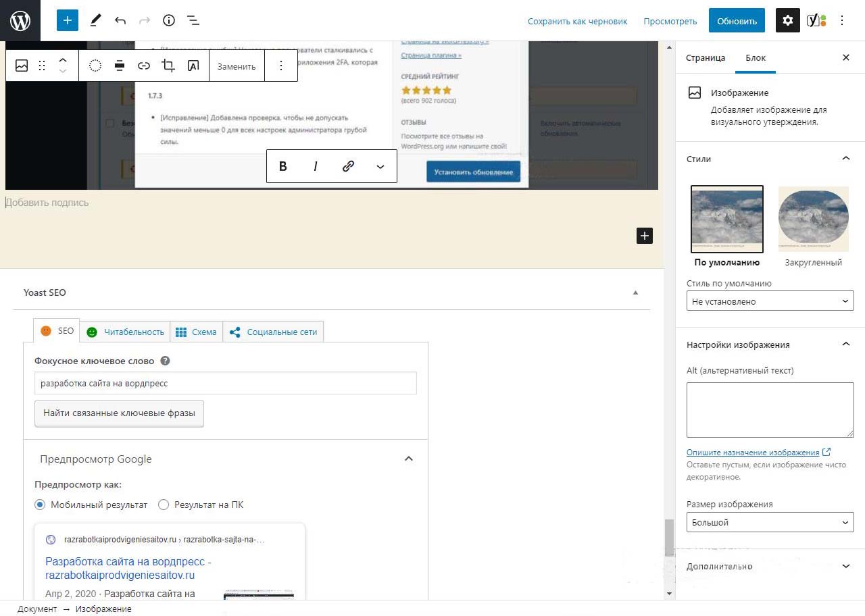
Task: Click the blue Update button
Action: coord(737,20)
